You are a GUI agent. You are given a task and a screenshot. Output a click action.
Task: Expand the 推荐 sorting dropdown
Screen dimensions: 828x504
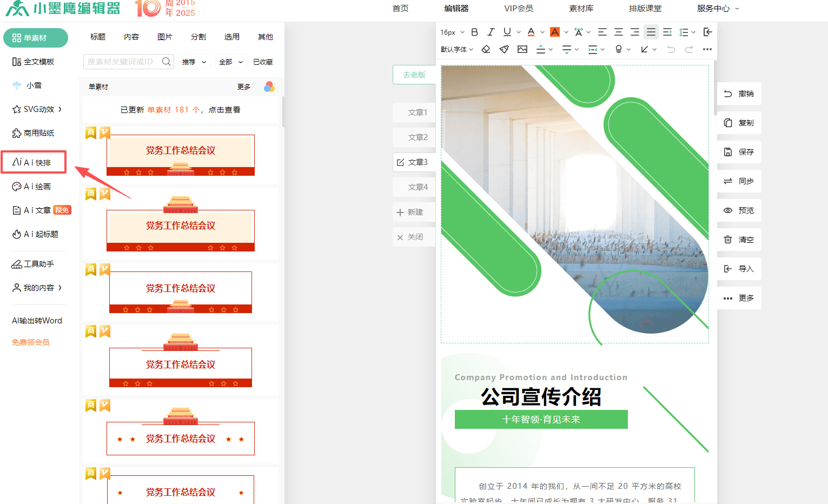click(194, 62)
